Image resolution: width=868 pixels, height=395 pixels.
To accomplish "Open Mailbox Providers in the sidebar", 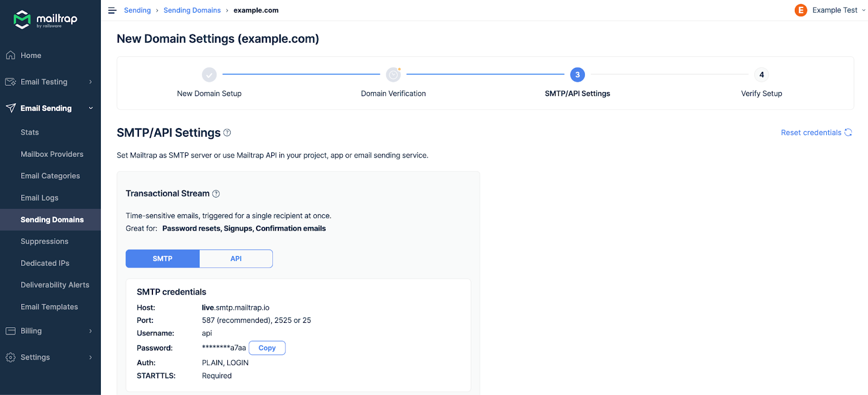I will coord(52,154).
